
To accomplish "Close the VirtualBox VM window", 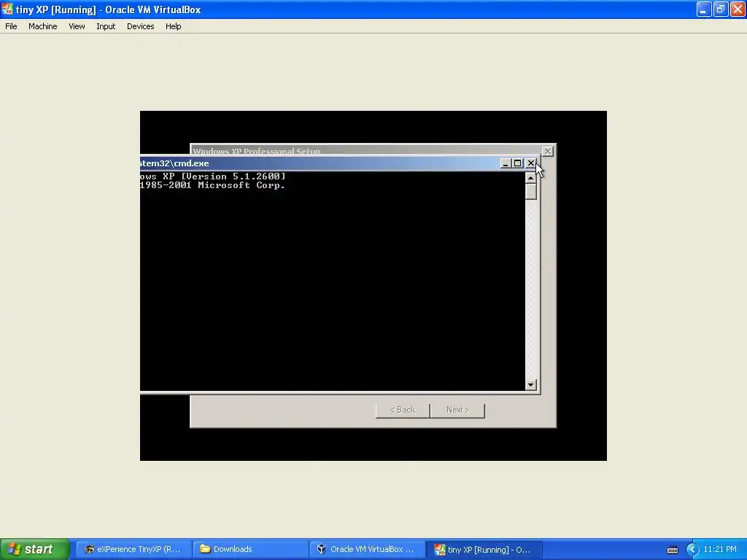I will click(x=738, y=9).
